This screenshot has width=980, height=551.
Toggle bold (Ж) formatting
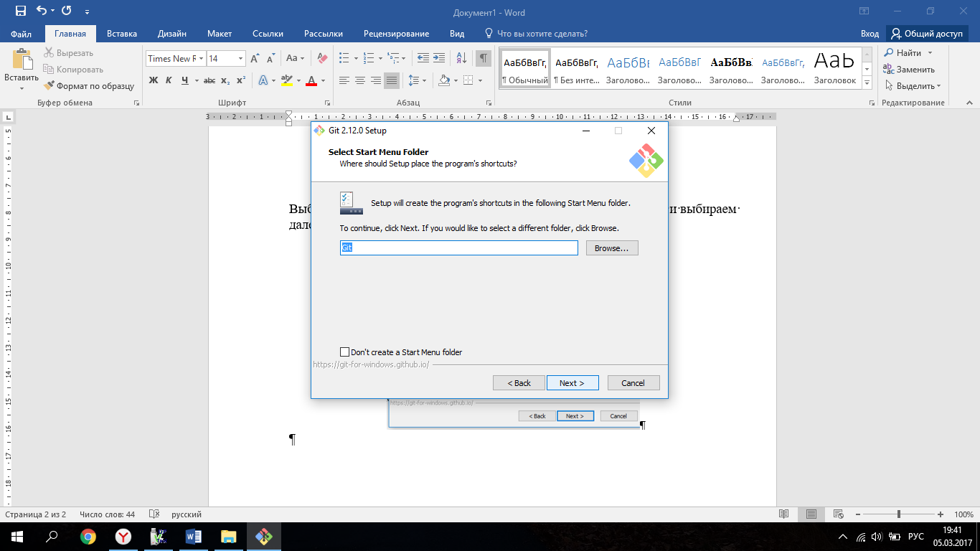[153, 80]
